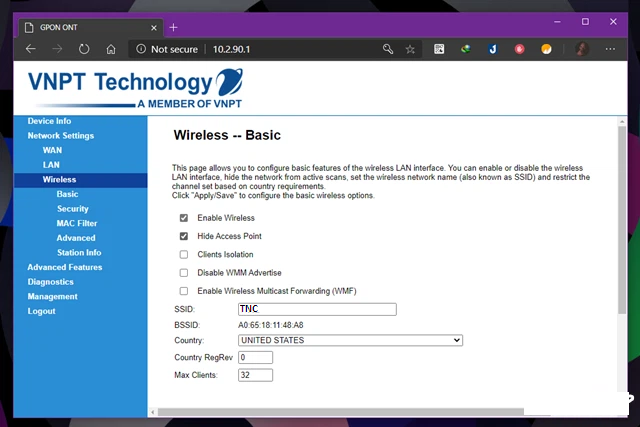640x427 pixels.
Task: Toggle the Enable Wireless checkbox
Action: pyautogui.click(x=184, y=218)
